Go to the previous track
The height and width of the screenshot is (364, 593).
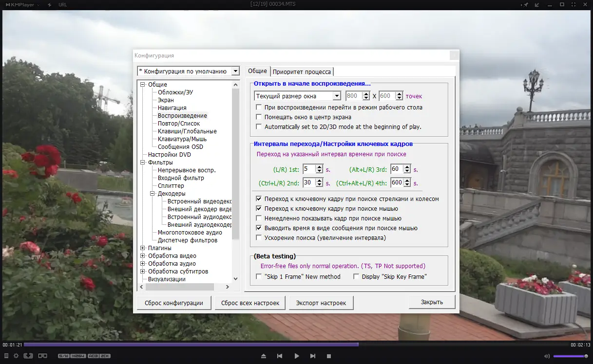[x=280, y=356]
